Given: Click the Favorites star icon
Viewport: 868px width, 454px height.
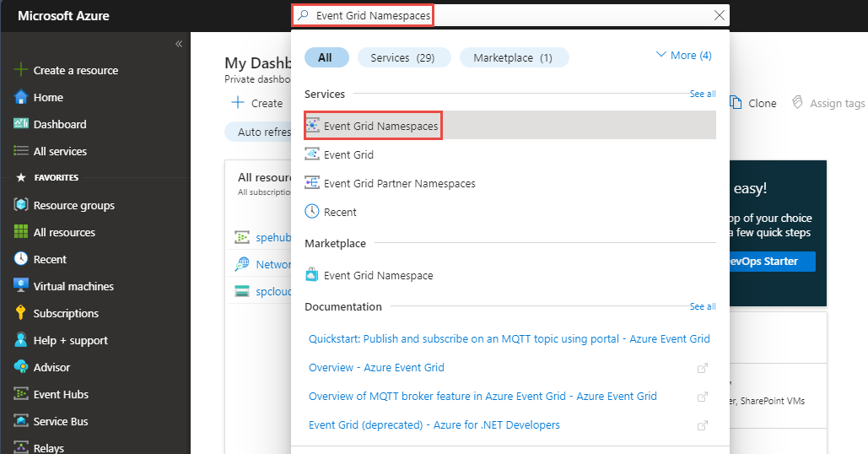Looking at the screenshot, I should point(21,177).
